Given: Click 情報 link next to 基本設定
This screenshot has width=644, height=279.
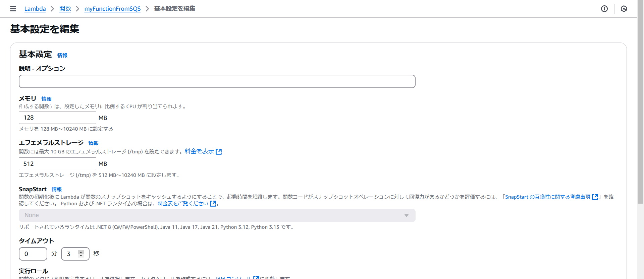Looking at the screenshot, I should (x=62, y=55).
